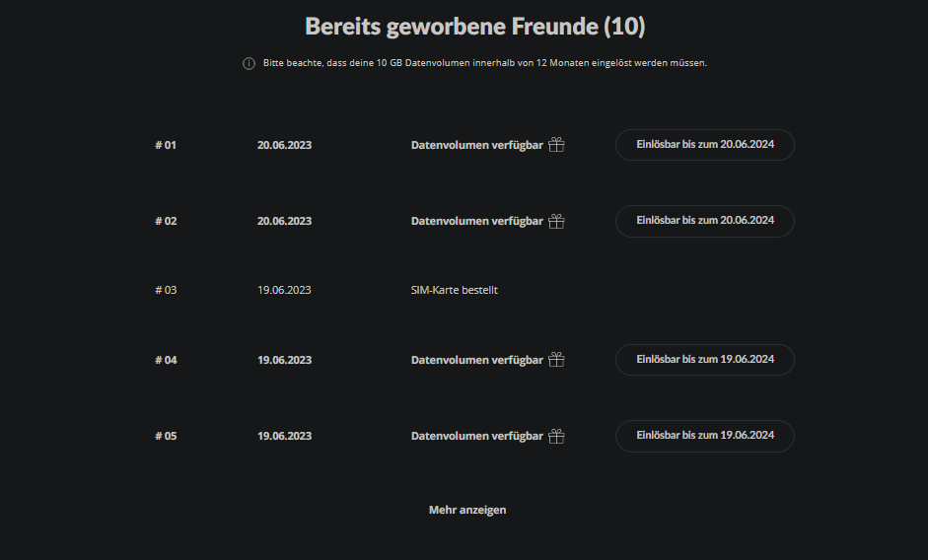The height and width of the screenshot is (560, 928).
Task: Click the gift icon in row #01
Action: [x=556, y=145]
